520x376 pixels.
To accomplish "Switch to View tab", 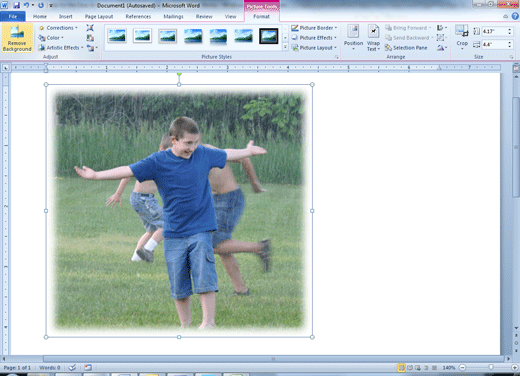I will 230,16.
